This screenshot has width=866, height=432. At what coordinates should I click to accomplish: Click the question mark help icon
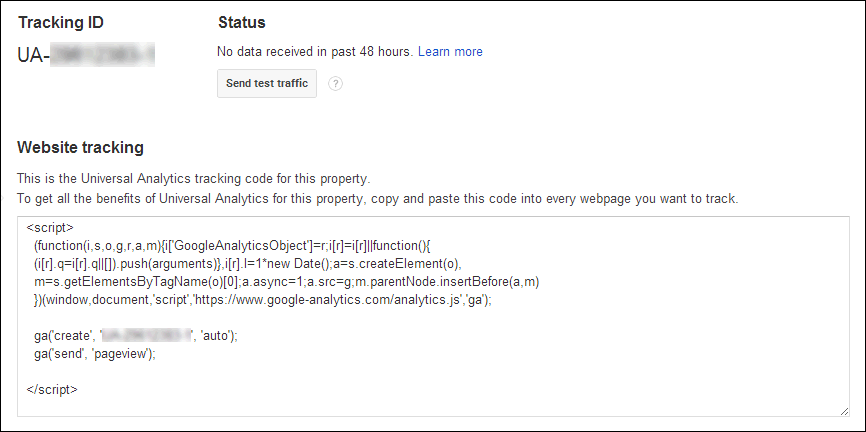tap(335, 83)
